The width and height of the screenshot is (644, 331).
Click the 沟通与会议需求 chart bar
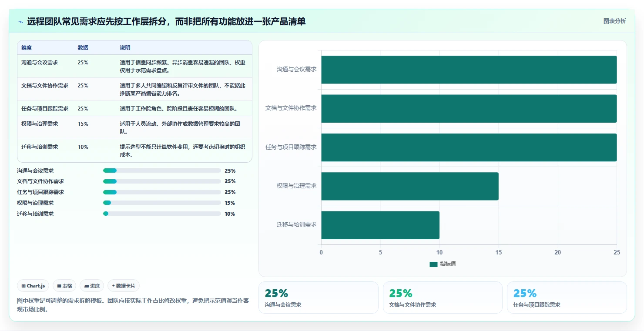tap(469, 70)
